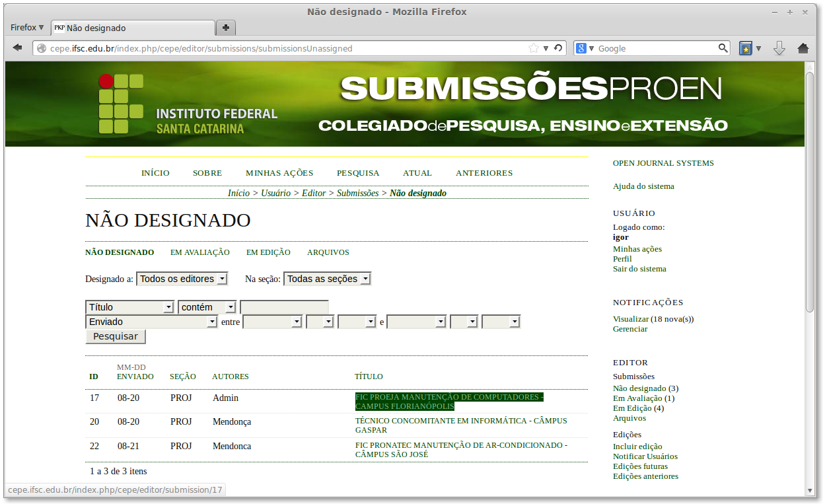Open the 'Minhas Ações' navigation menu item

[x=279, y=173]
